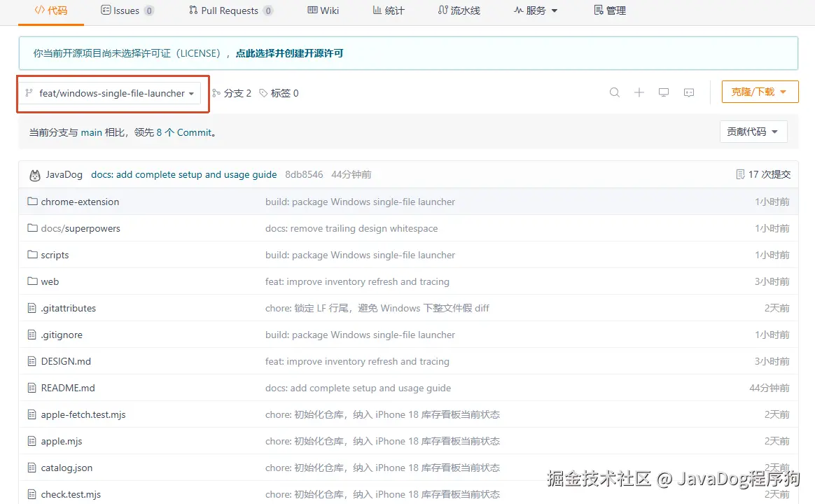Open the 代码 tab
Image resolution: width=815 pixels, height=504 pixels.
[51, 10]
